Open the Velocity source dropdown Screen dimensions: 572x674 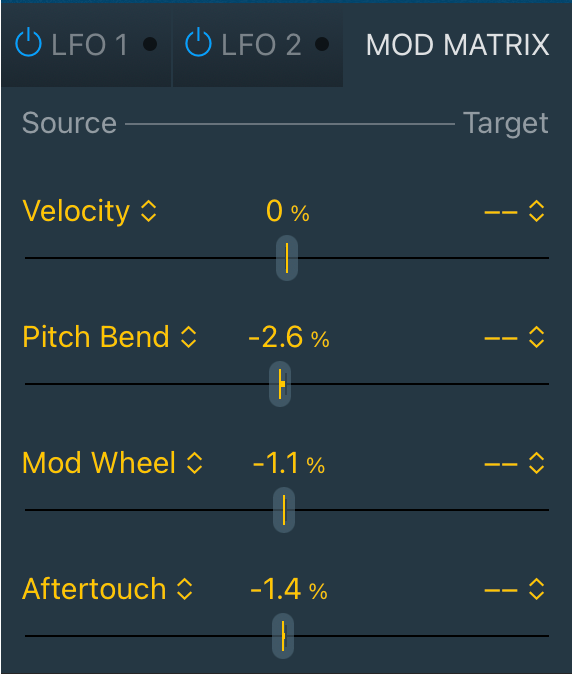point(89,211)
